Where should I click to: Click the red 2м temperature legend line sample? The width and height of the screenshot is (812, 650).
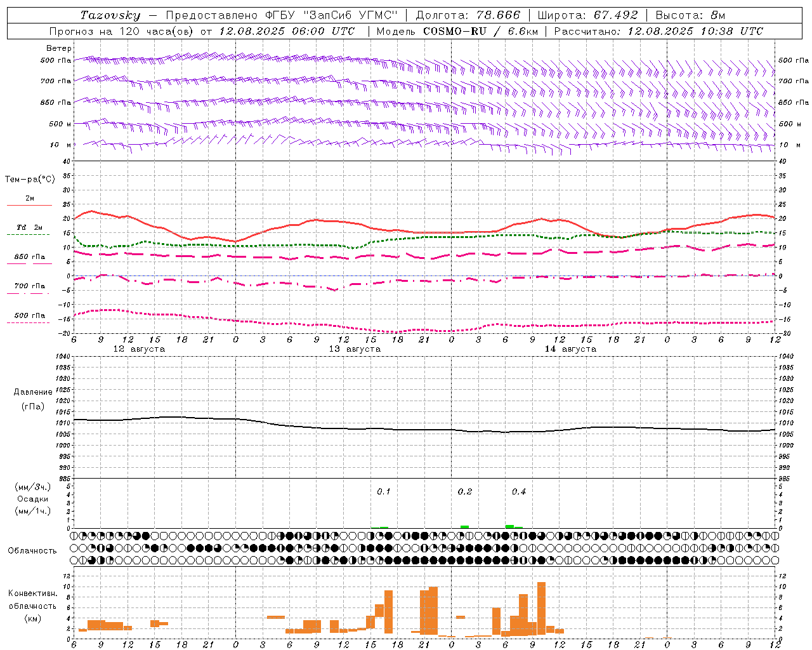pyautogui.click(x=29, y=205)
